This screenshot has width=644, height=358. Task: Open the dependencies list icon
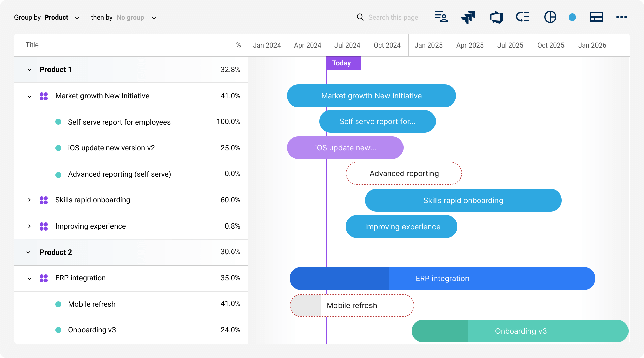click(523, 17)
